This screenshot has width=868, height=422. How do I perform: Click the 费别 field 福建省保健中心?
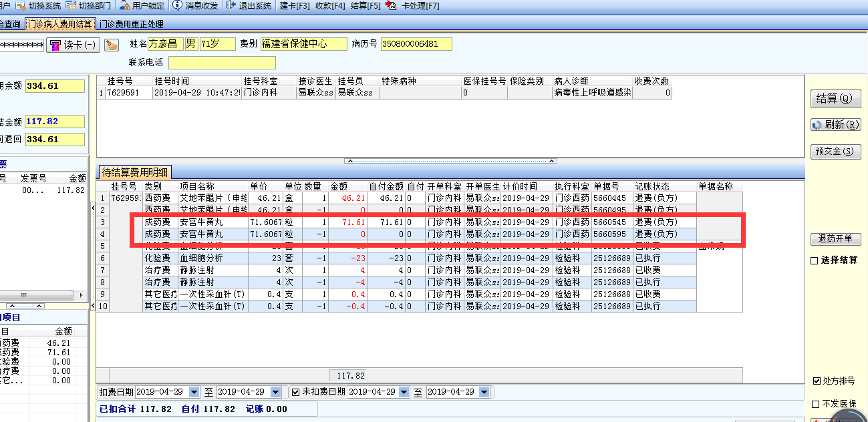pos(303,44)
